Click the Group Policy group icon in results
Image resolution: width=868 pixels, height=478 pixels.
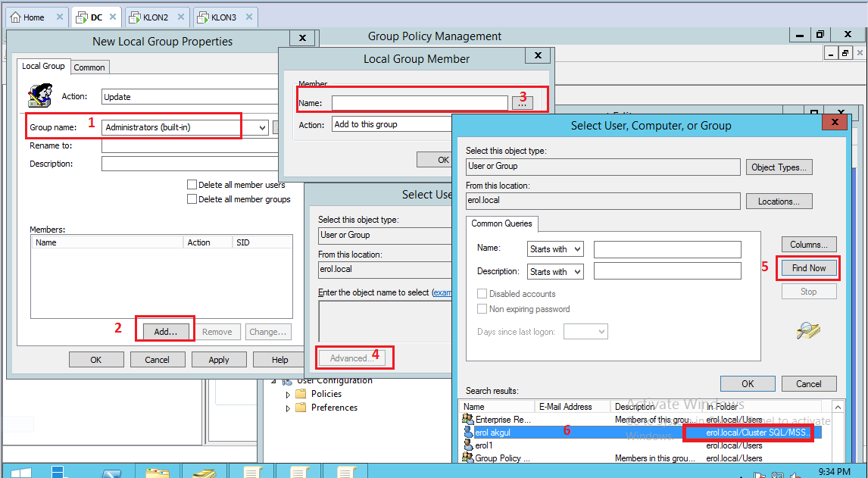click(467, 458)
